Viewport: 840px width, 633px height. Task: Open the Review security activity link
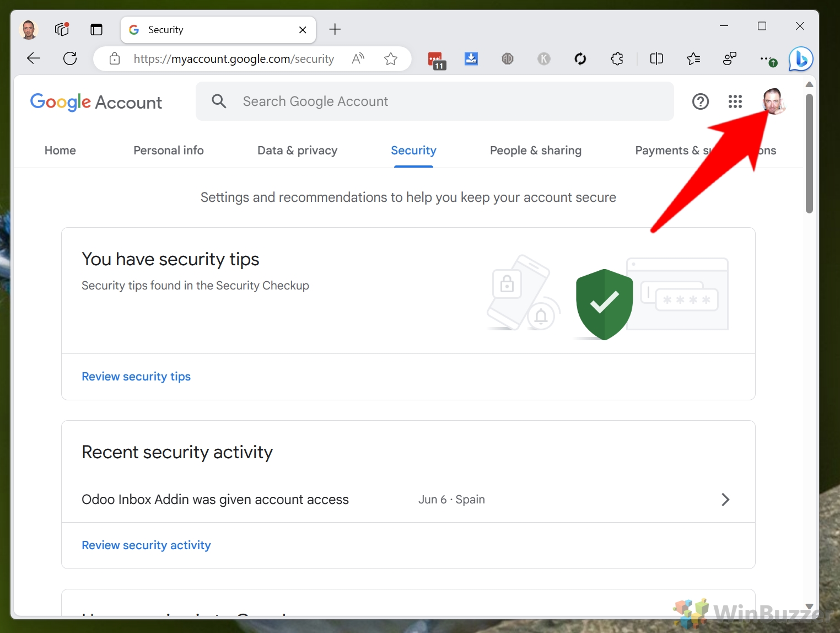[x=146, y=545]
